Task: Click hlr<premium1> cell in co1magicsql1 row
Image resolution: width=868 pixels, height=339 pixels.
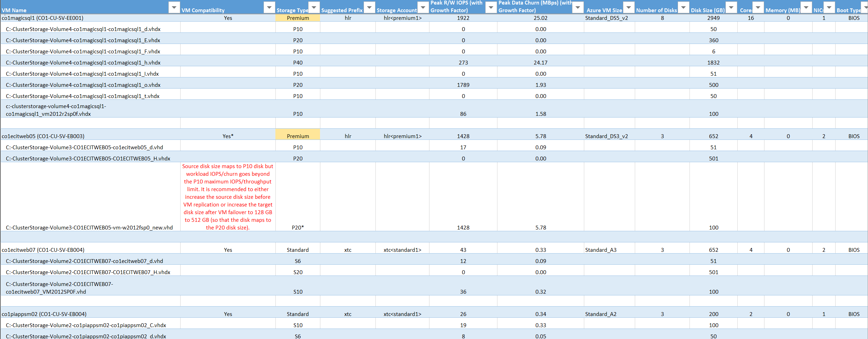Action: pos(403,18)
